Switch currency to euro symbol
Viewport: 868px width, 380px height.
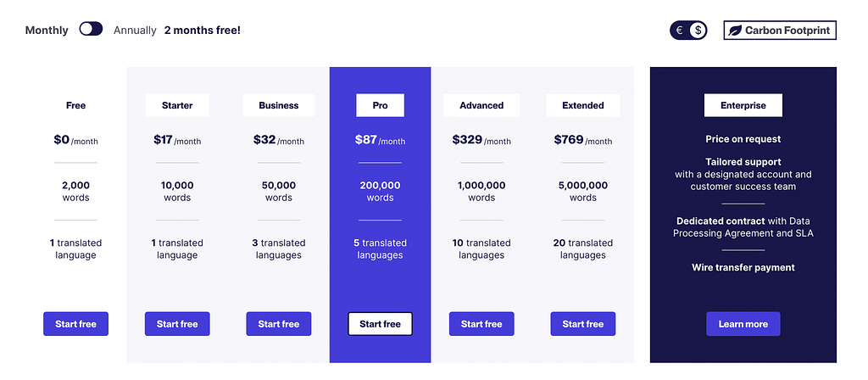coord(679,31)
